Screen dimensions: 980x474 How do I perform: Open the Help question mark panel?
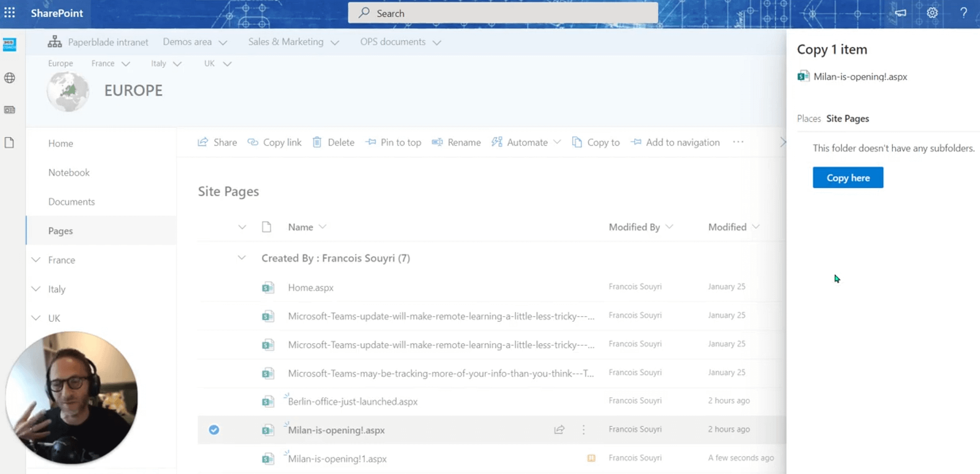965,13
